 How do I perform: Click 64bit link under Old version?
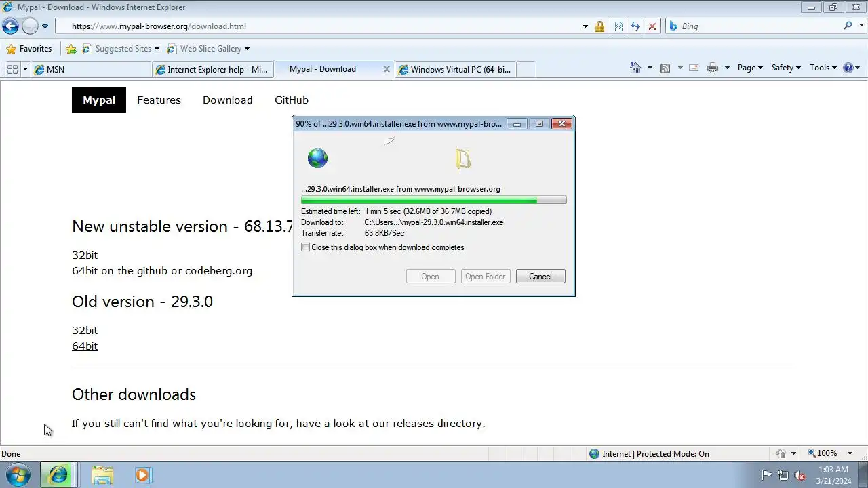pyautogui.click(x=85, y=346)
